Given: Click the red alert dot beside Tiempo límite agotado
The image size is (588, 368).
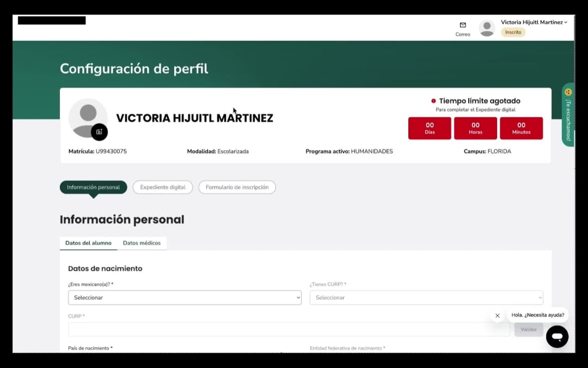Looking at the screenshot, I should pos(433,101).
